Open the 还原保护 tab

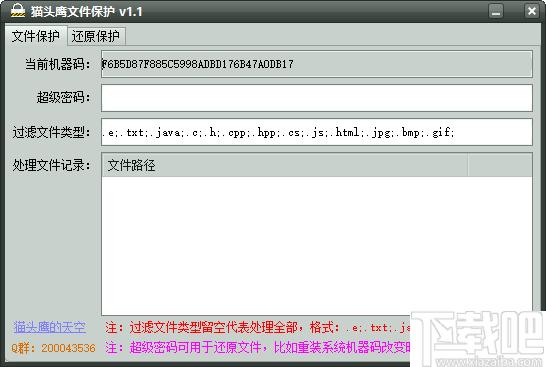[96, 36]
